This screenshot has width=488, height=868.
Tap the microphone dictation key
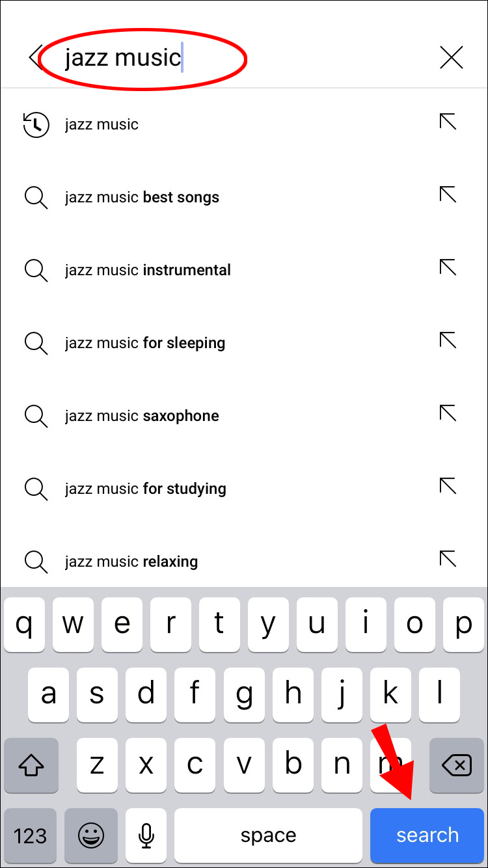point(146,835)
